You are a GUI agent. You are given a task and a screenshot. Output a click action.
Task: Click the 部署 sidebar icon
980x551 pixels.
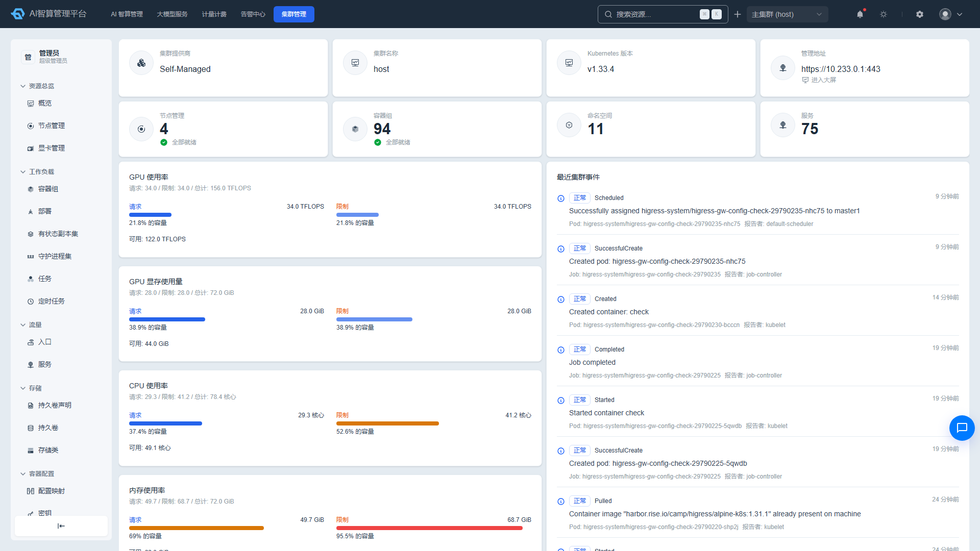pos(31,212)
